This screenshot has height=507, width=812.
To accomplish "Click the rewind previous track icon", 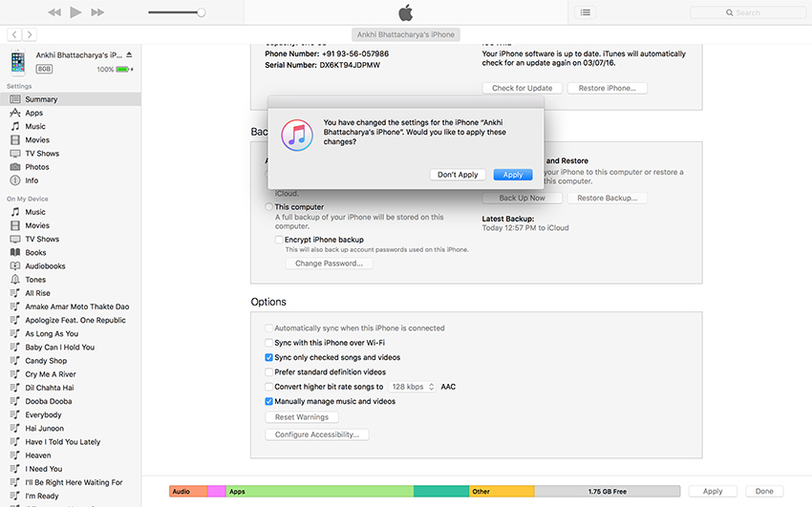I will 54,12.
